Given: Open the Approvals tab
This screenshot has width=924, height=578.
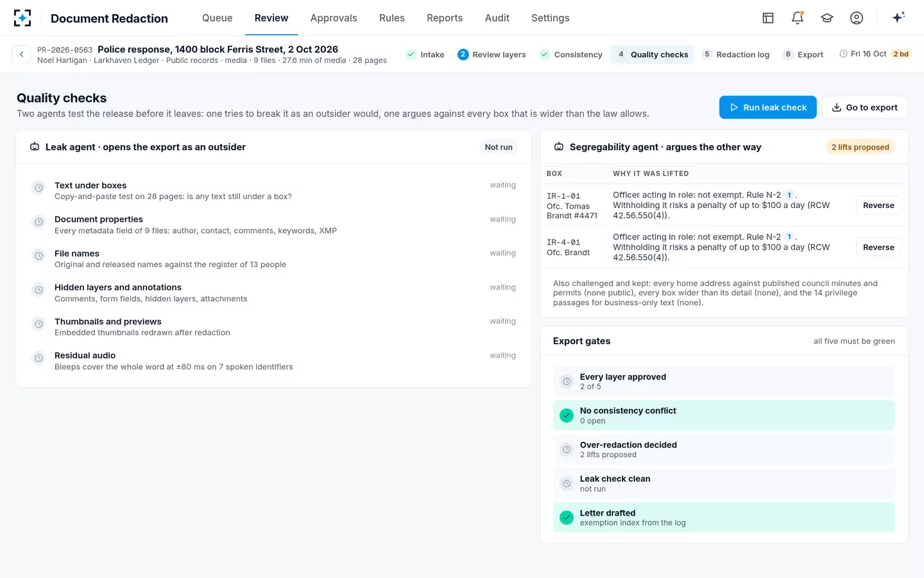Looking at the screenshot, I should click(334, 18).
